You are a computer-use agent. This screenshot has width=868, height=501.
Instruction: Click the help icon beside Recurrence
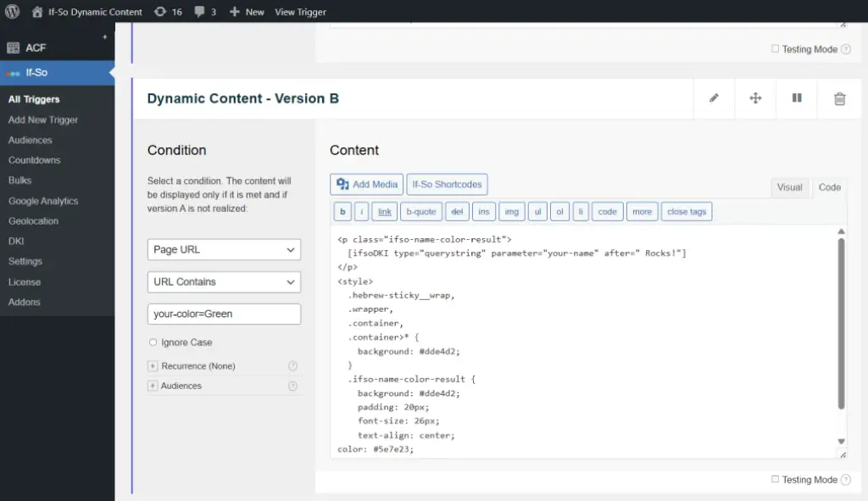(x=292, y=366)
